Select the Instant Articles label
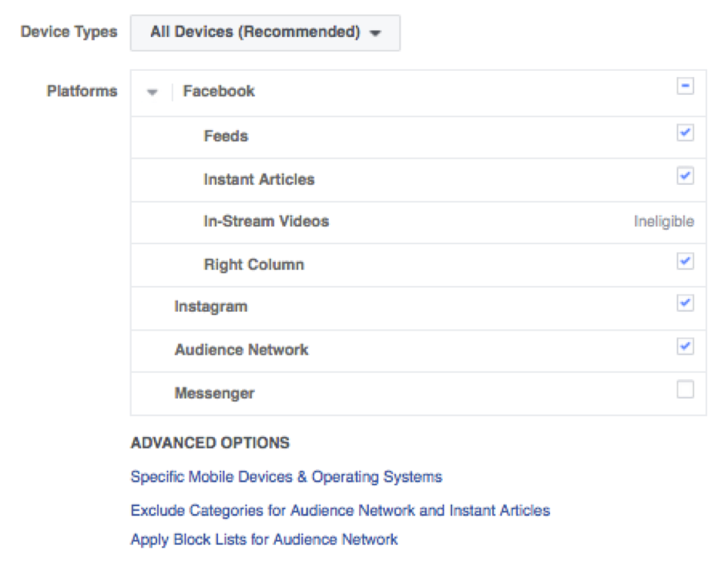This screenshot has height=564, width=728. point(259,180)
